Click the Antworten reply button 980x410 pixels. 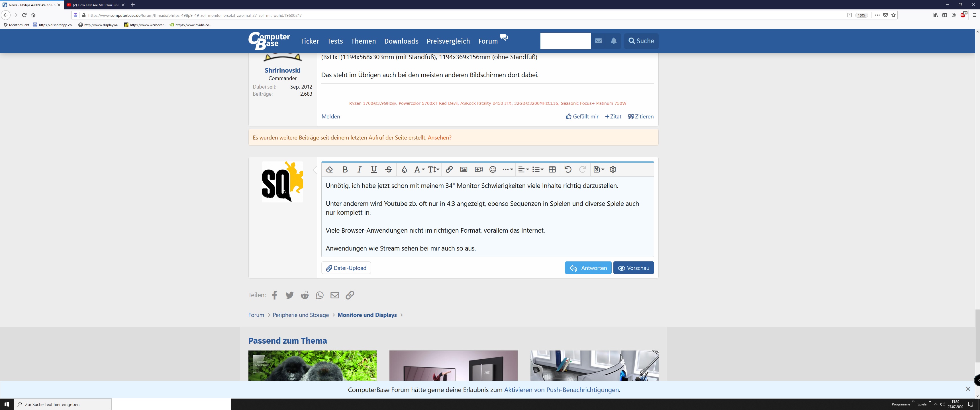tap(588, 268)
